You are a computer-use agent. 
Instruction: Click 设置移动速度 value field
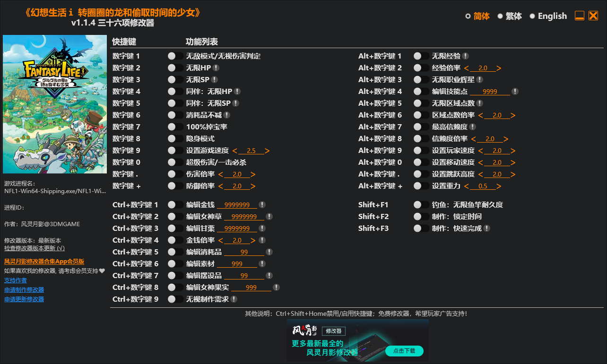(x=497, y=163)
